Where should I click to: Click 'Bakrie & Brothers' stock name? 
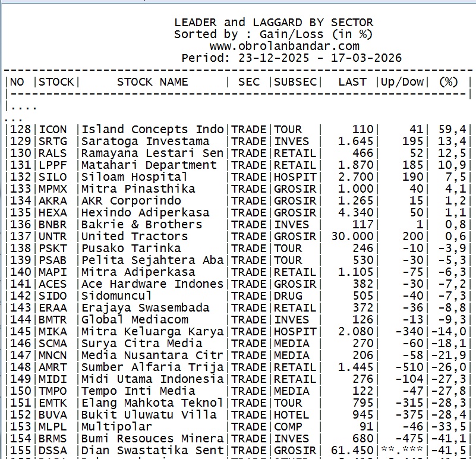point(142,225)
